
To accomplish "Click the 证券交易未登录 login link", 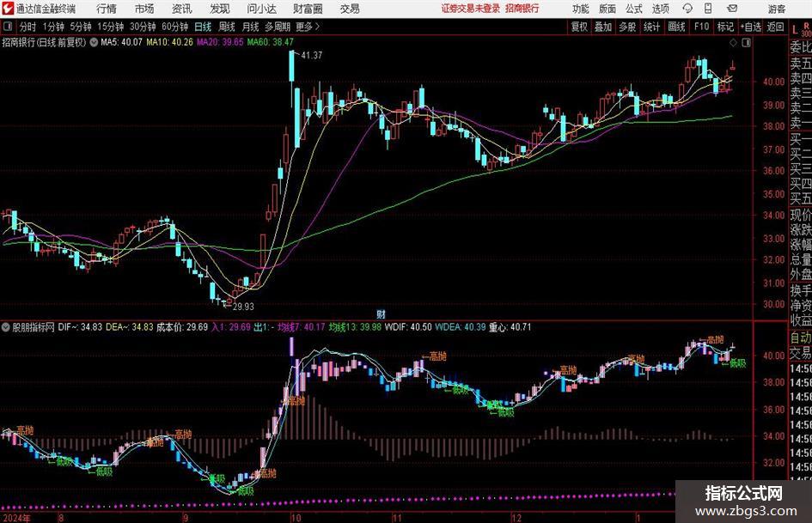I will (x=471, y=9).
